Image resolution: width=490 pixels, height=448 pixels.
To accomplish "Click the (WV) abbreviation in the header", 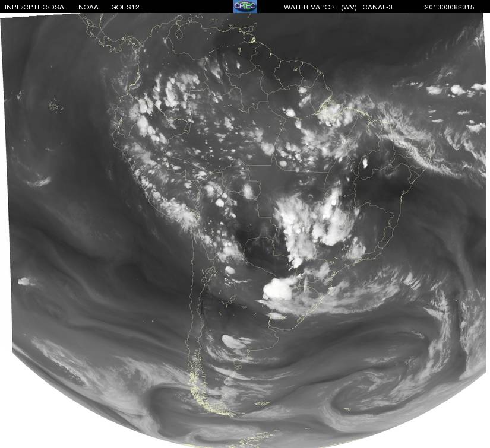I will pyautogui.click(x=349, y=7).
